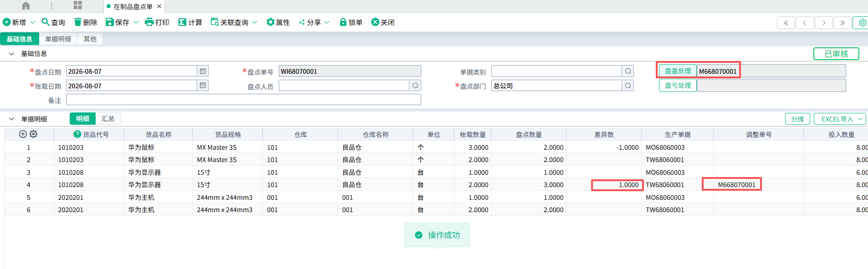Click the 锁单 lock button
This screenshot has width=868, height=269.
[x=351, y=22]
